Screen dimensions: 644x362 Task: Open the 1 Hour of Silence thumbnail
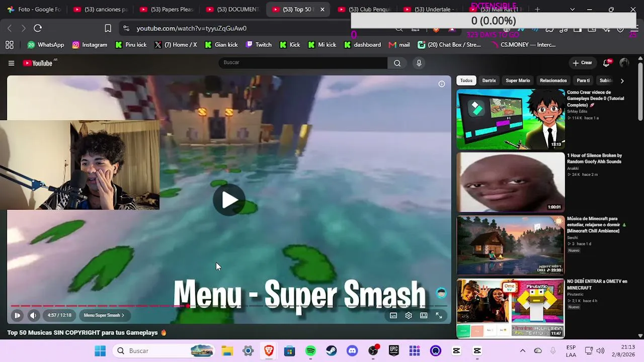coord(511,182)
